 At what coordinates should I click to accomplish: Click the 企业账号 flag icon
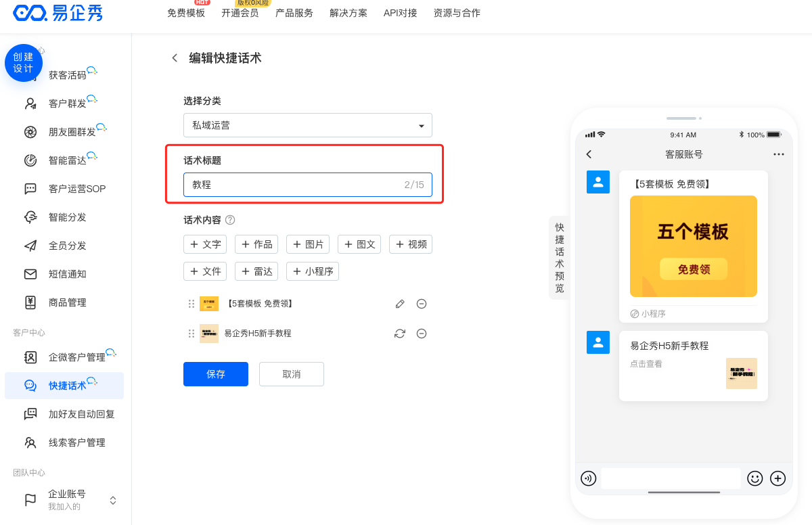click(30, 500)
